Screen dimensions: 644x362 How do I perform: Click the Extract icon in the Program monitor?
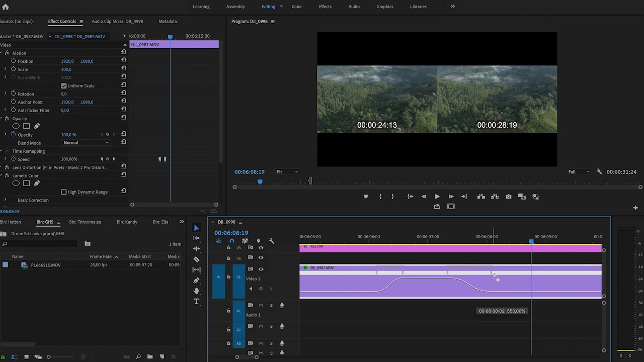click(495, 197)
